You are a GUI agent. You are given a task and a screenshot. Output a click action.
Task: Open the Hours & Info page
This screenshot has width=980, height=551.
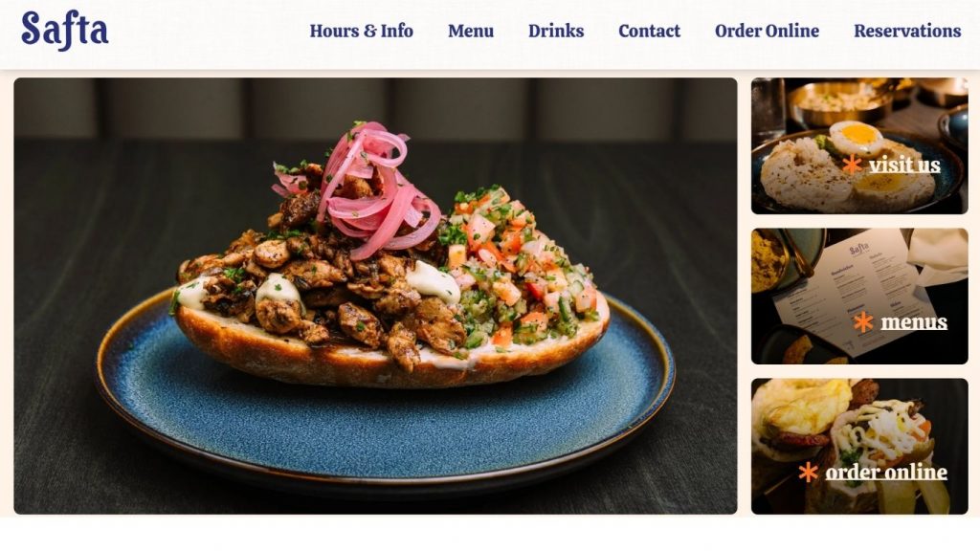coord(361,31)
